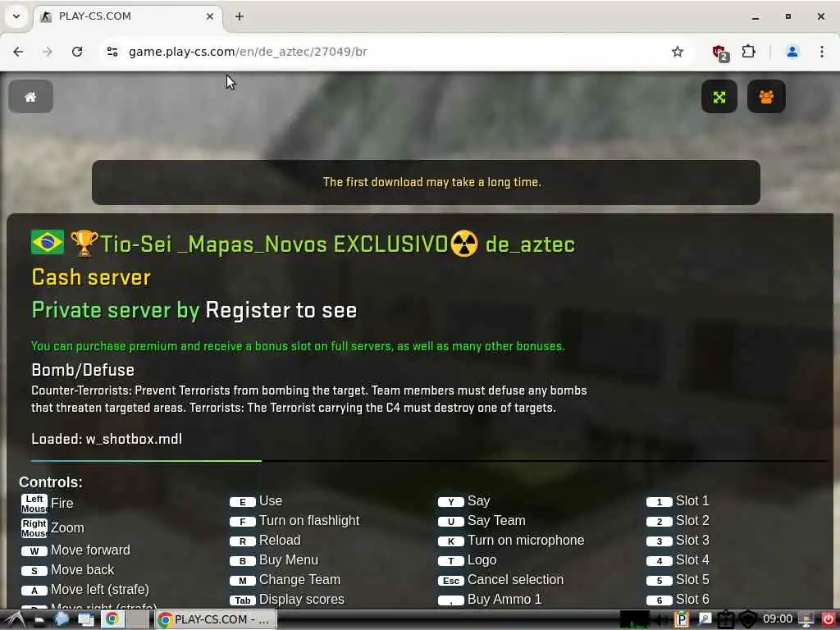Image resolution: width=840 pixels, height=630 pixels.
Task: Open the Chrome three-dot menu
Action: click(822, 52)
